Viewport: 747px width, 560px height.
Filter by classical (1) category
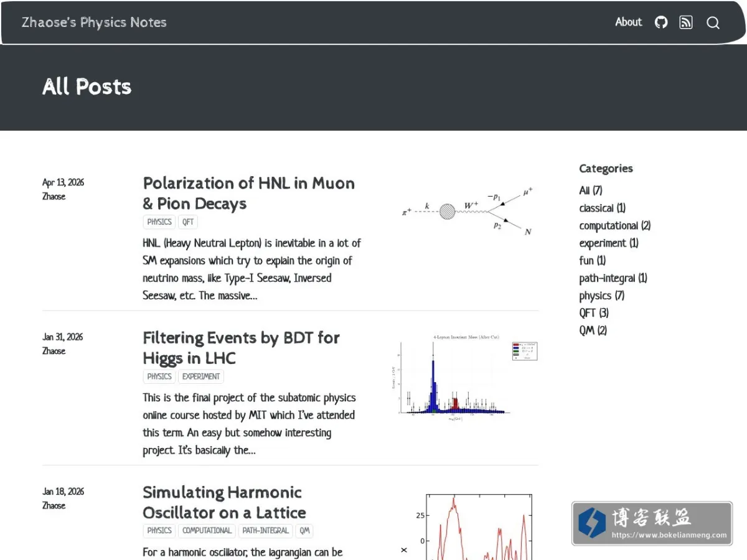point(603,208)
